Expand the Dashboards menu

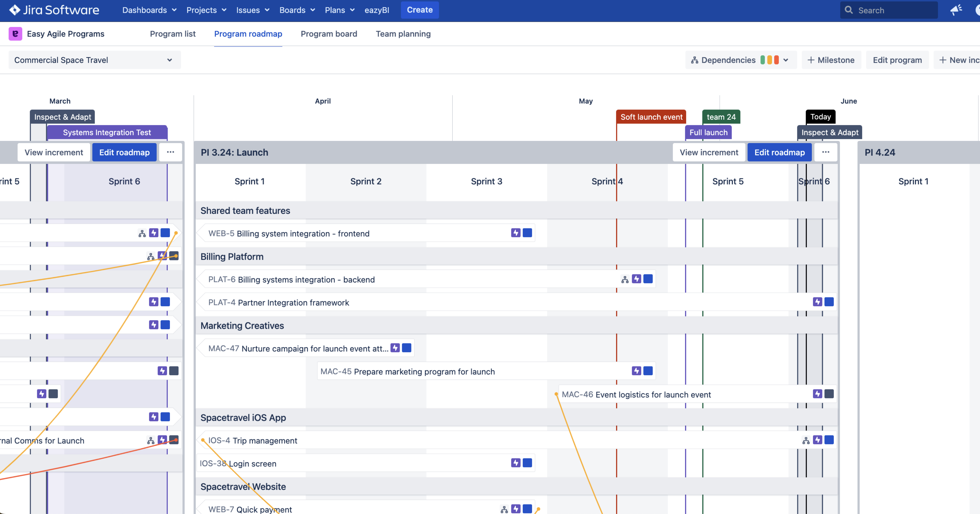point(150,10)
